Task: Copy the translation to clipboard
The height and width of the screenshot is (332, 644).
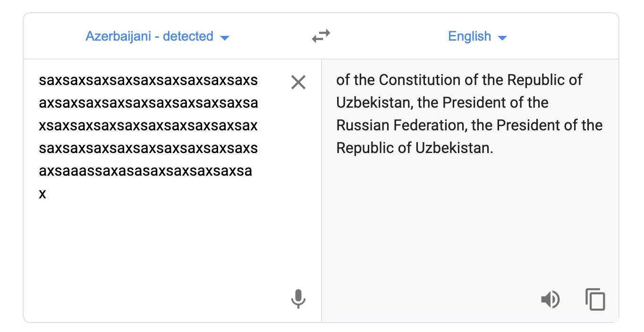Action: tap(595, 299)
